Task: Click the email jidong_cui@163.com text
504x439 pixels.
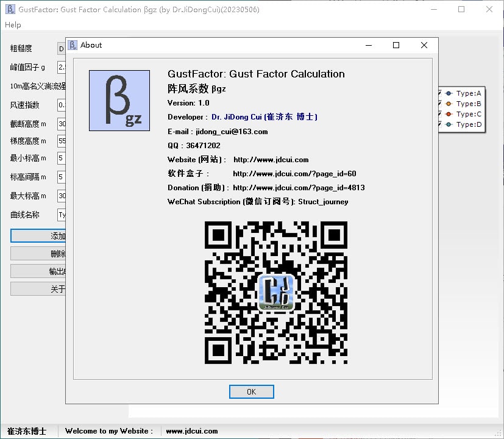Action: 232,132
